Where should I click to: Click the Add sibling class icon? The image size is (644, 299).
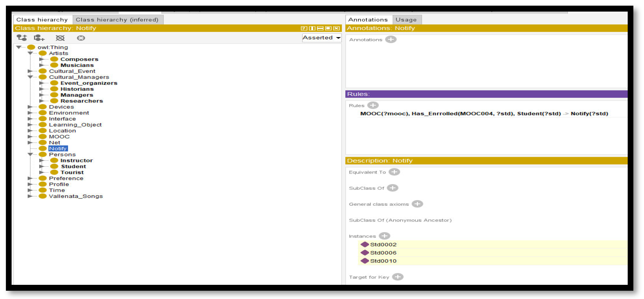pyautogui.click(x=39, y=38)
